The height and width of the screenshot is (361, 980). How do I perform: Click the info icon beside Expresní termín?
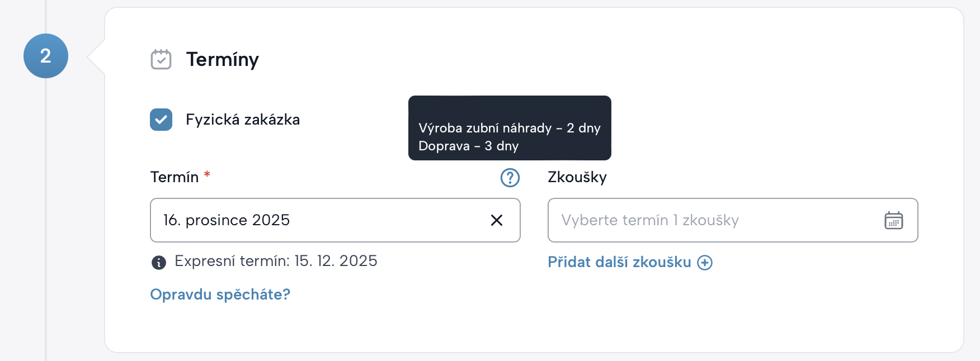(x=159, y=262)
